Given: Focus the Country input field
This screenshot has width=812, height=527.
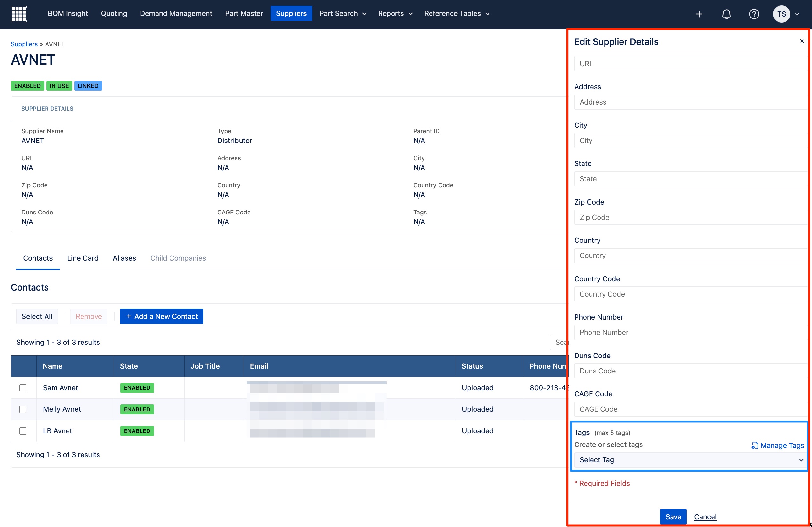Looking at the screenshot, I should [x=691, y=256].
